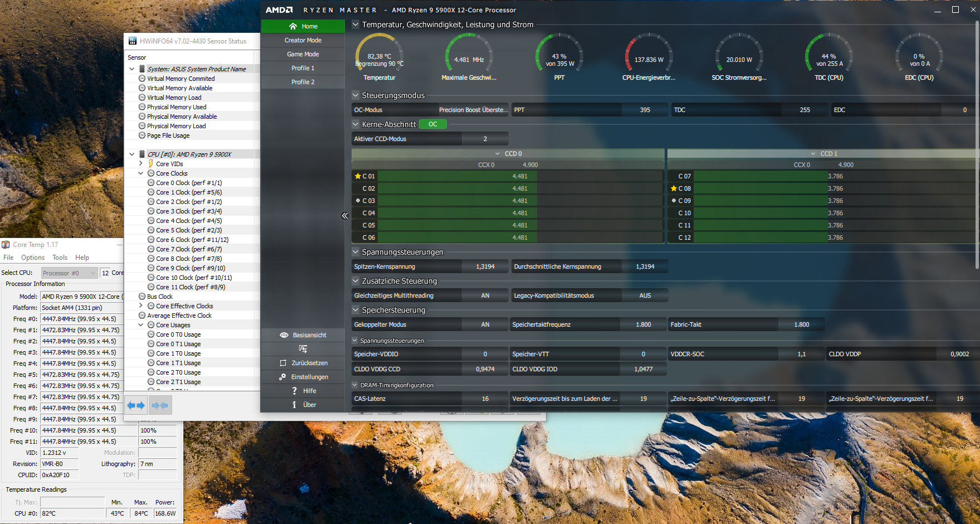Screen dimensions: 980x524
Task: Open Einstellungen via its gear icon
Action: (x=282, y=377)
